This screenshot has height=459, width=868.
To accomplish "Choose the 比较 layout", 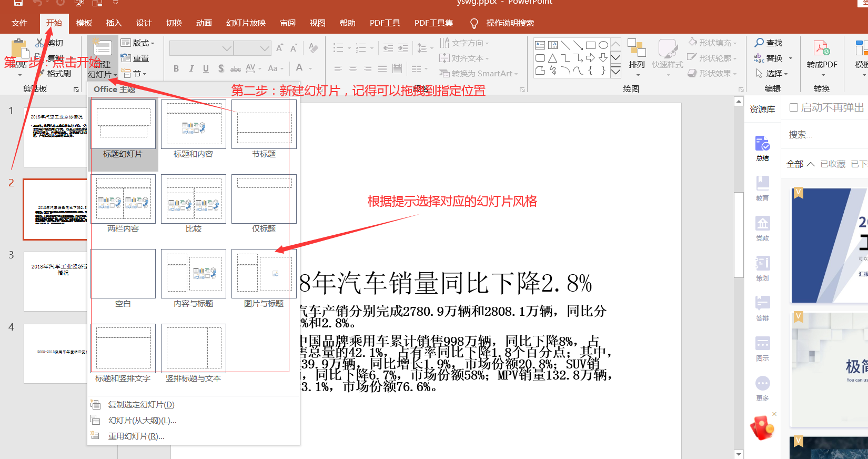I will pyautogui.click(x=194, y=199).
